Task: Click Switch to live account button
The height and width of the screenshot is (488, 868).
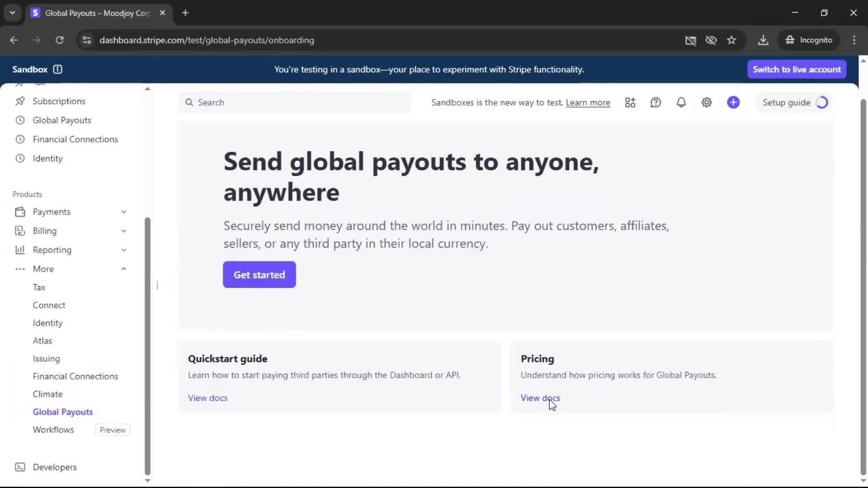Action: (x=797, y=69)
